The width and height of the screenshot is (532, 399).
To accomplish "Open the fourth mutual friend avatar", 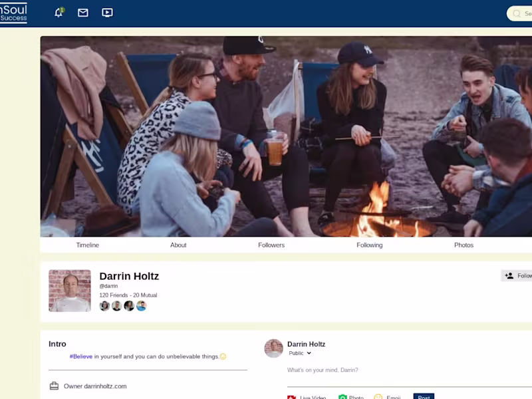I will (x=141, y=306).
